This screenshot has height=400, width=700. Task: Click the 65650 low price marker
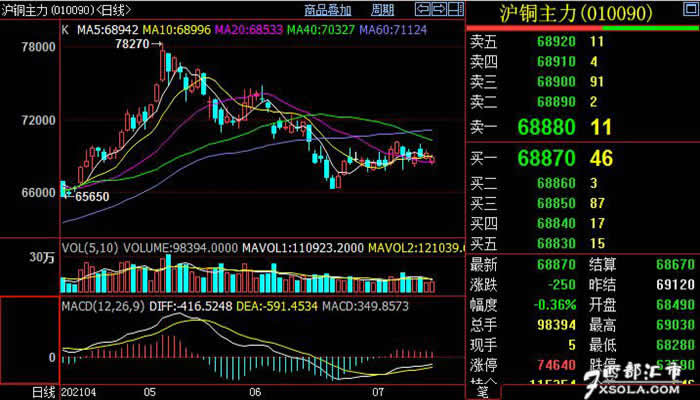tap(92, 197)
